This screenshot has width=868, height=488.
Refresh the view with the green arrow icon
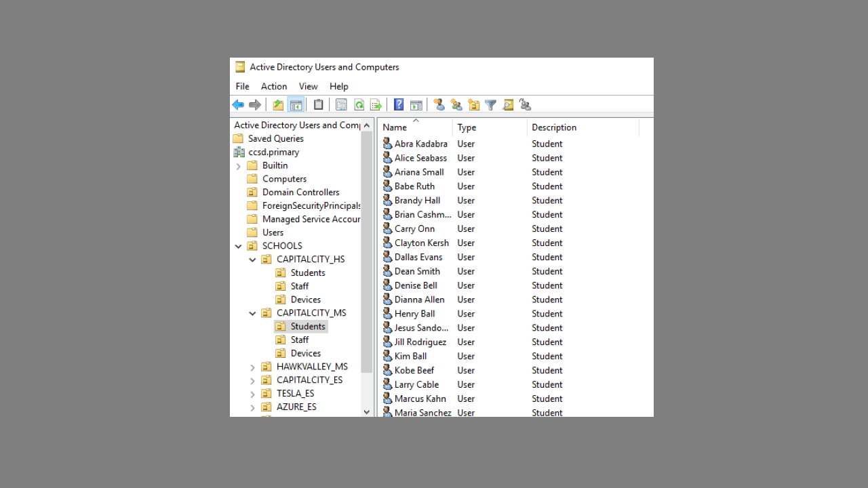point(359,105)
